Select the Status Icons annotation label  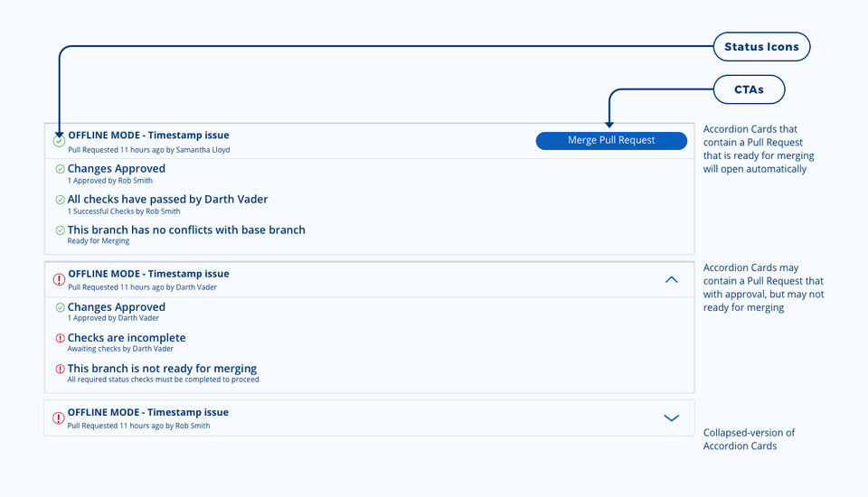761,47
